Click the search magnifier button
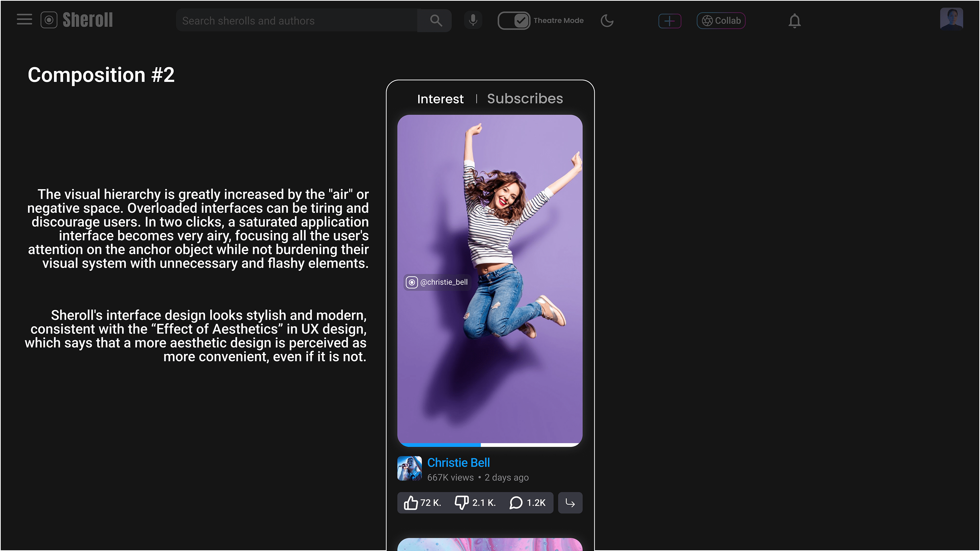The width and height of the screenshot is (980, 551). pyautogui.click(x=436, y=21)
